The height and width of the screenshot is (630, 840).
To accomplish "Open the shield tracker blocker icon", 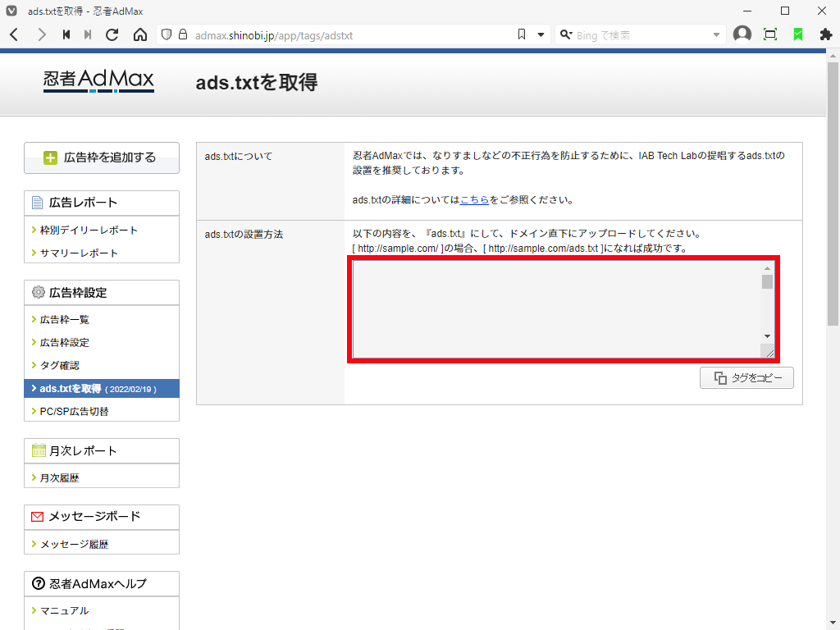I will coord(167,34).
